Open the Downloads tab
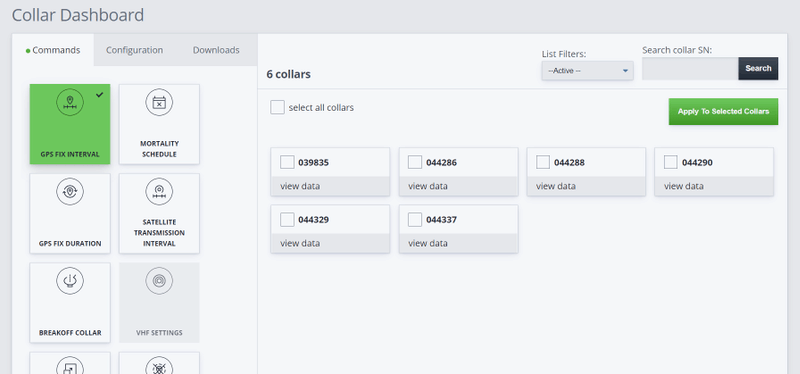The image size is (800, 374). [x=216, y=50]
